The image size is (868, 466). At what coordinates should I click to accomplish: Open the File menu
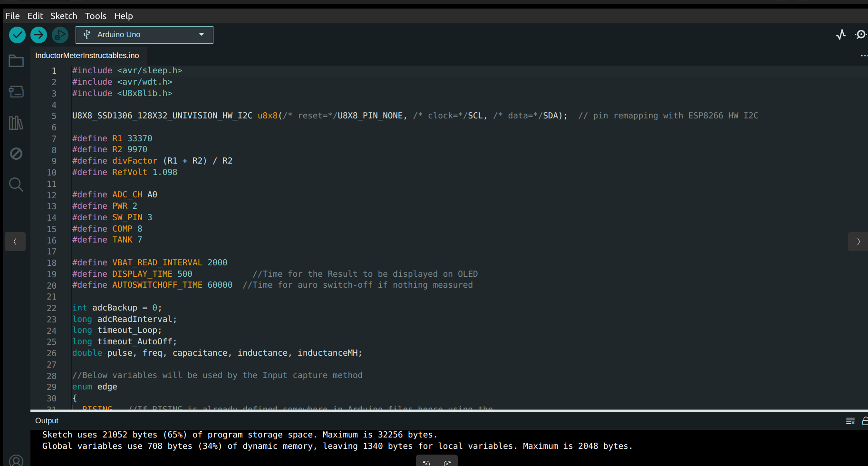(13, 16)
